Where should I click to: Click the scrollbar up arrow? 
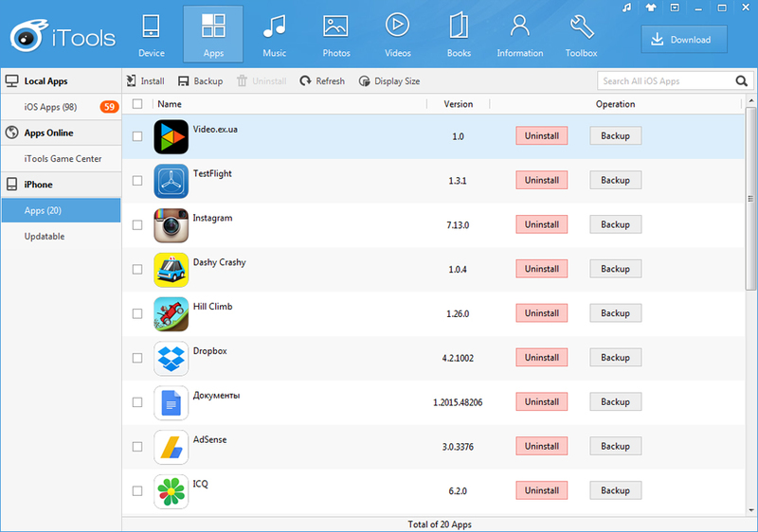click(750, 101)
